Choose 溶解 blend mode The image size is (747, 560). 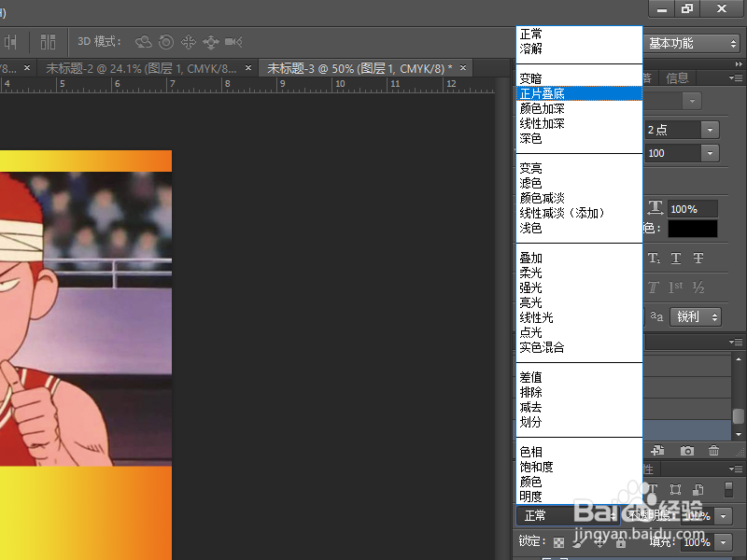(579, 49)
